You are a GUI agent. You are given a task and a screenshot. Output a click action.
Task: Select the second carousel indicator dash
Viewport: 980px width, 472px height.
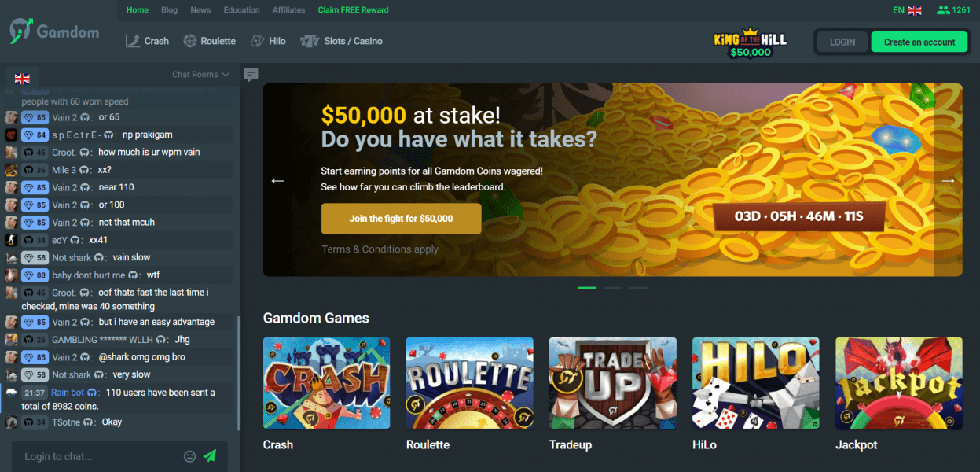coord(613,288)
